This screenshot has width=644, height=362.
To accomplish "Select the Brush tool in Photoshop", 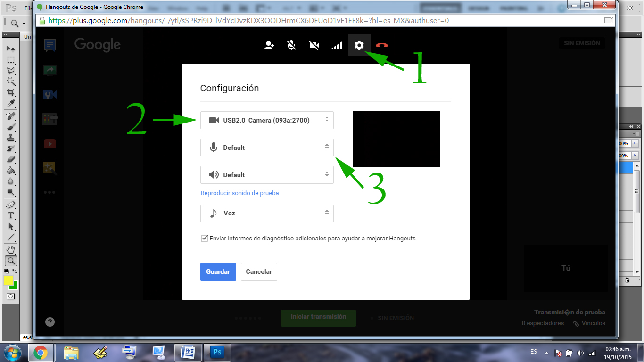I will [x=11, y=127].
